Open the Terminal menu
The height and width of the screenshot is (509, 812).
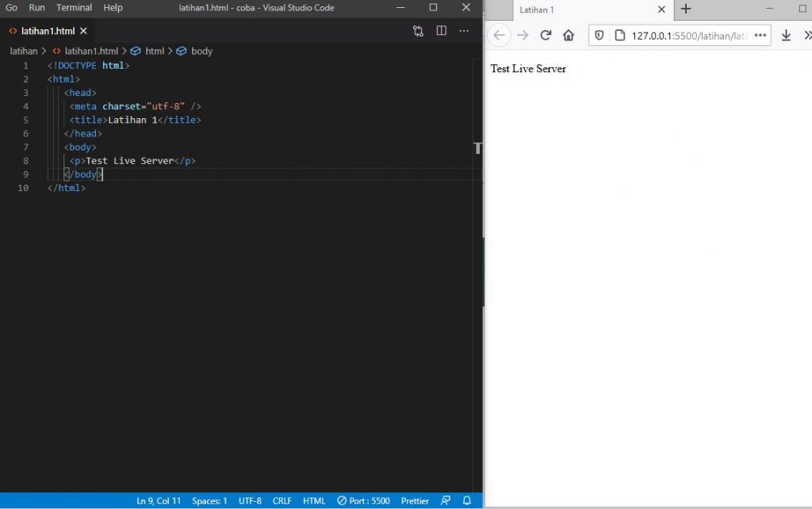pos(74,8)
